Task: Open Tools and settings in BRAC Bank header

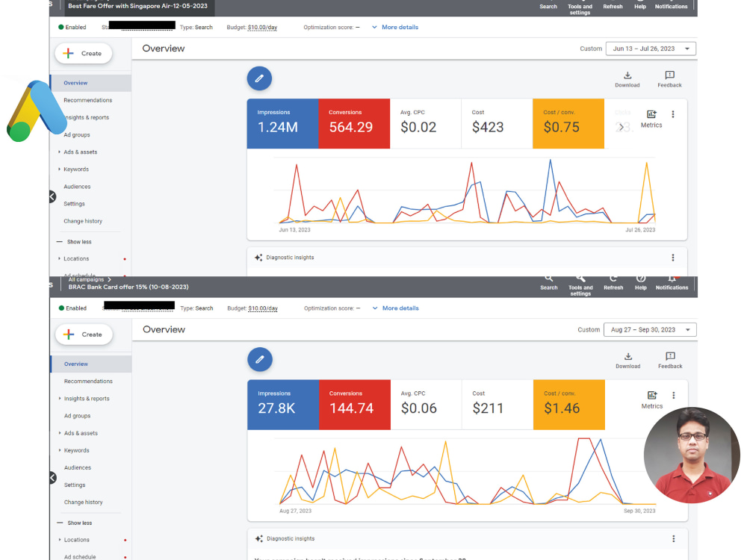Action: tap(580, 285)
